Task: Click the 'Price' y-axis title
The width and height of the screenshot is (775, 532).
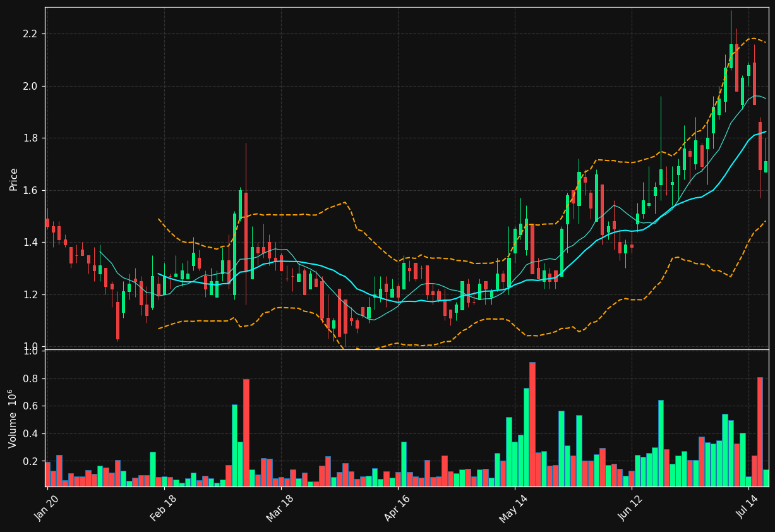Action: [x=13, y=179]
